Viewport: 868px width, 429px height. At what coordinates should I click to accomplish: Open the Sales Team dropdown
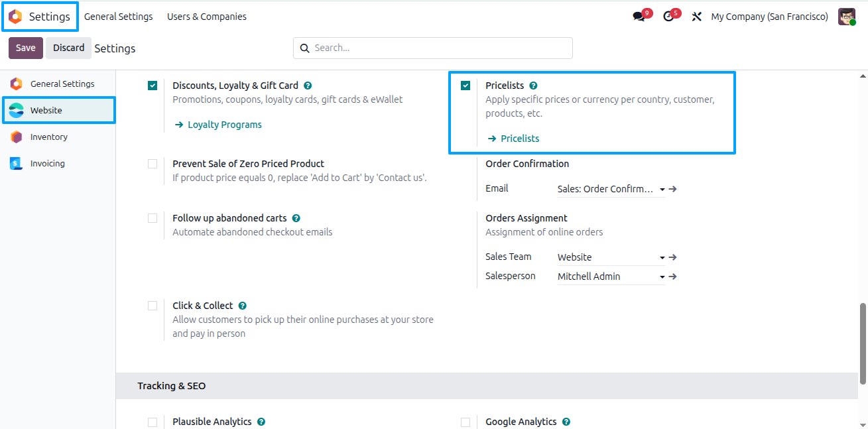[x=611, y=257]
